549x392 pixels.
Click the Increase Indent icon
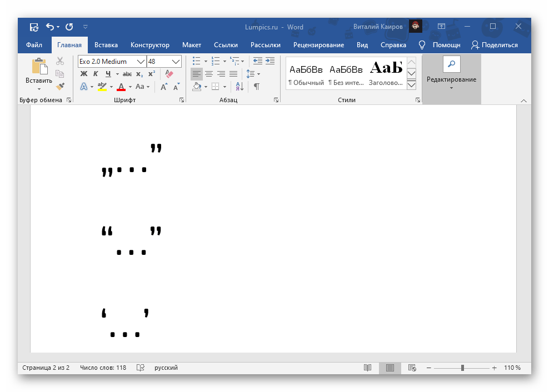point(269,61)
